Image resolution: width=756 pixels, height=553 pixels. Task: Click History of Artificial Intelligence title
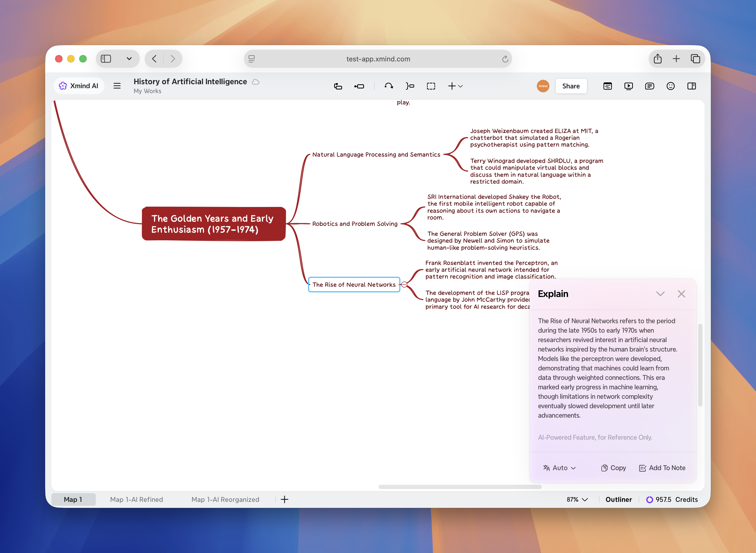point(190,82)
